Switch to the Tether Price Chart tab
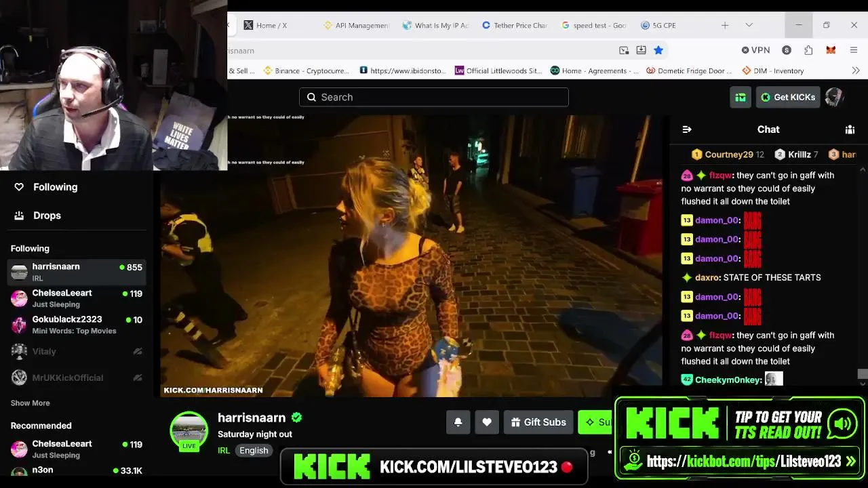This screenshot has width=868, height=488. tap(515, 25)
